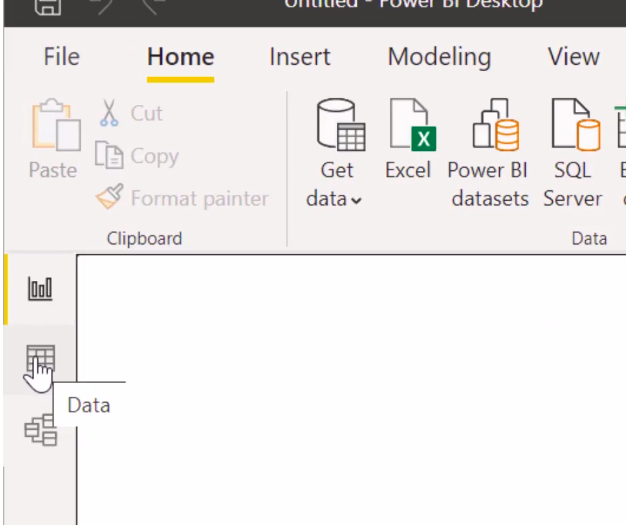Click the Cut scissors command
This screenshot has width=626, height=525.
[131, 113]
